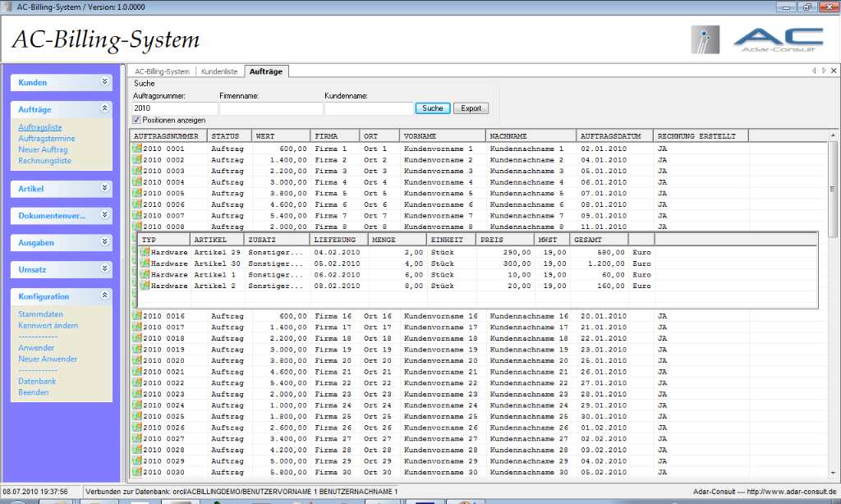Close the current Aufträge tab with X
Screen dimensions: 841x504
click(x=834, y=71)
